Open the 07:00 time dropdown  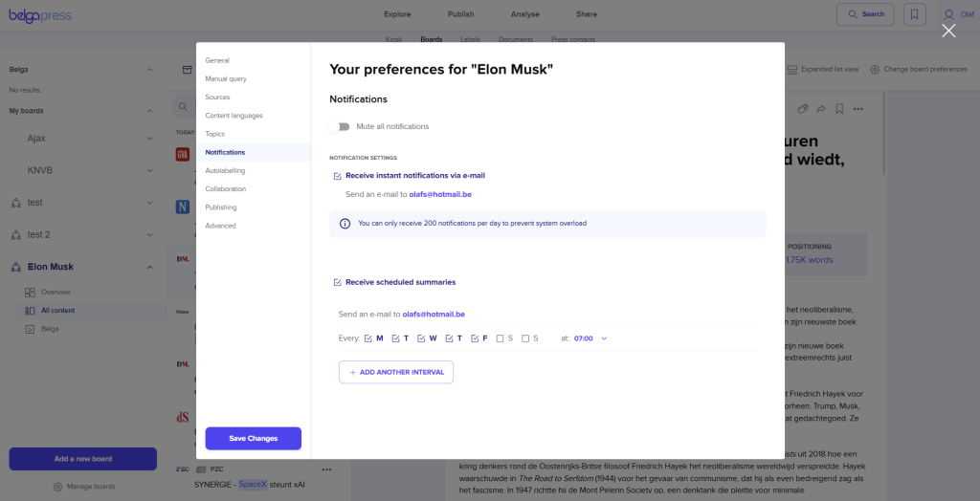[x=590, y=338]
